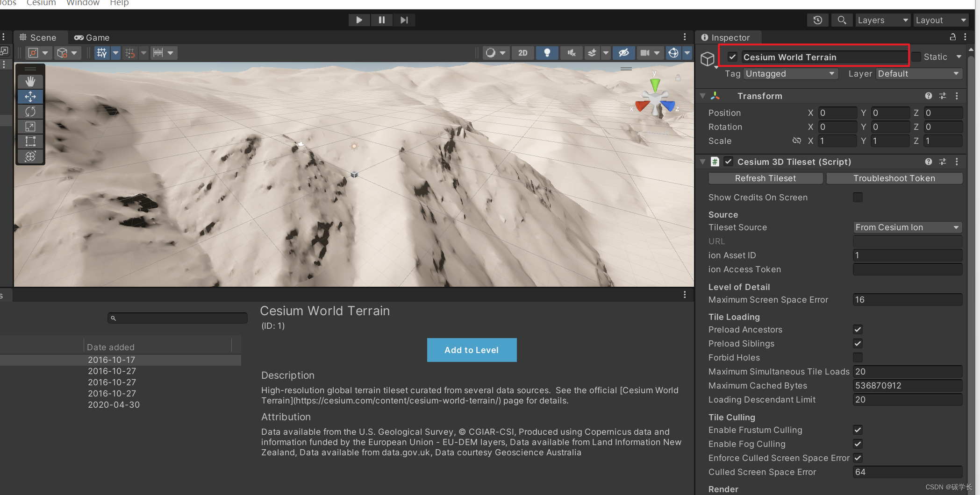Open the Undo History icon
The image size is (980, 495).
point(817,20)
